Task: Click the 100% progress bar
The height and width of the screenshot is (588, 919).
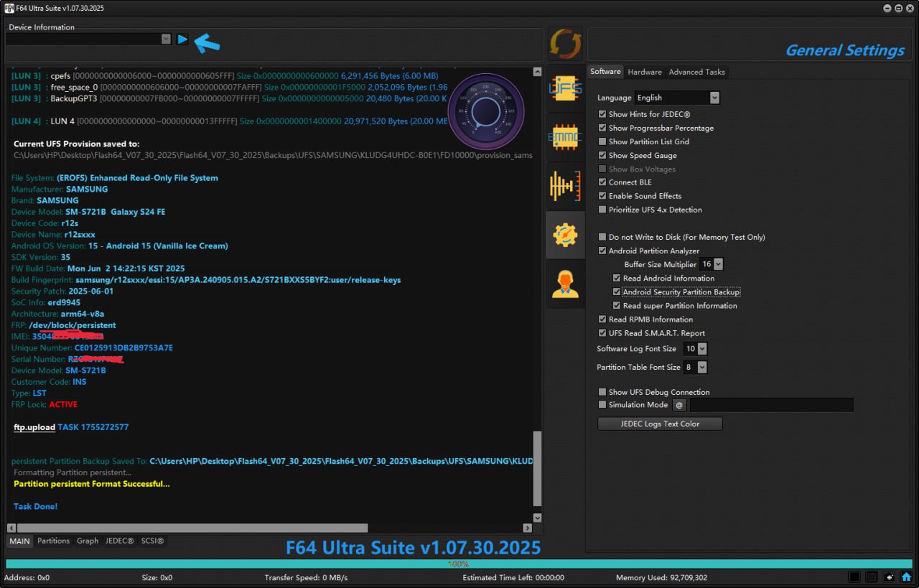Action: [459, 564]
